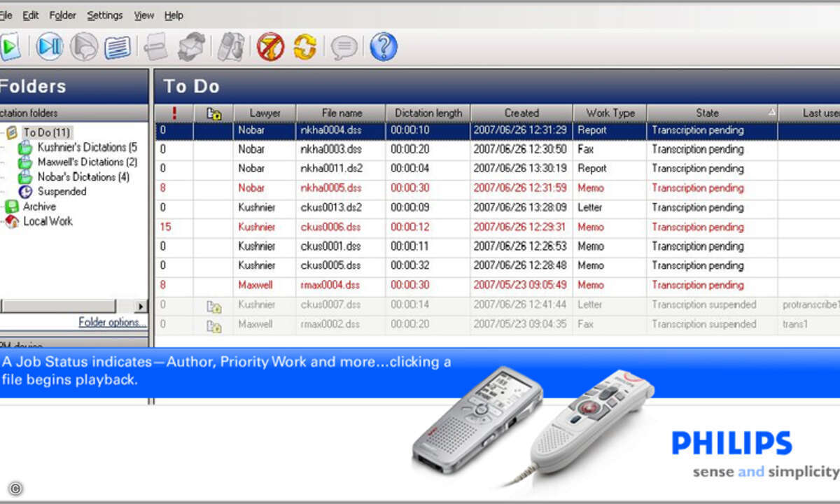Click the greyed speech recognition toolbar icon
The height and width of the screenshot is (504, 840).
click(84, 47)
